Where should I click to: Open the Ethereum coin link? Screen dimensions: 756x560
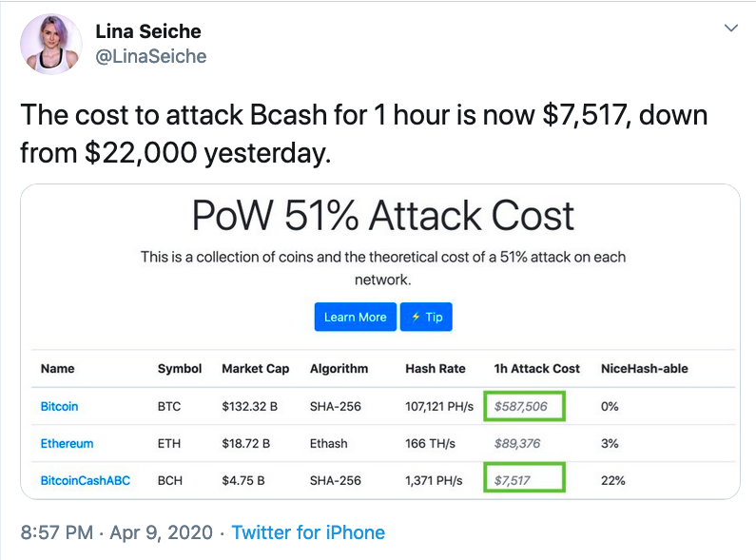67,443
